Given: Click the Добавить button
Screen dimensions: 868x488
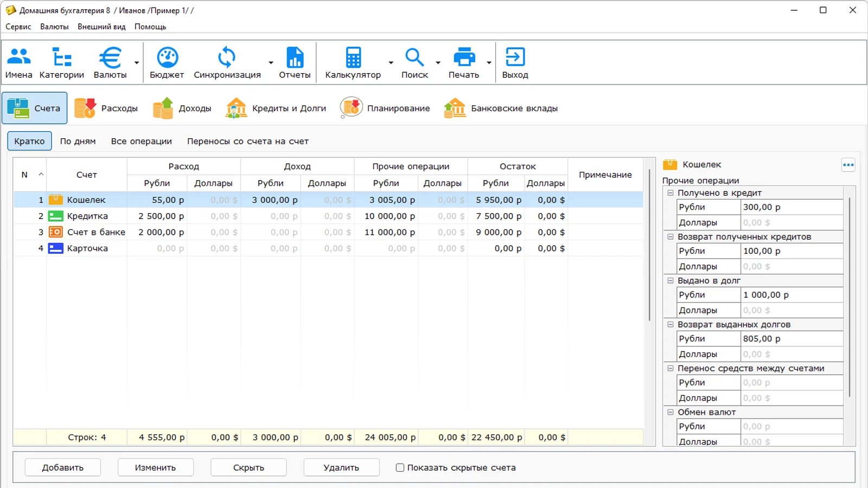Looking at the screenshot, I should tap(63, 467).
